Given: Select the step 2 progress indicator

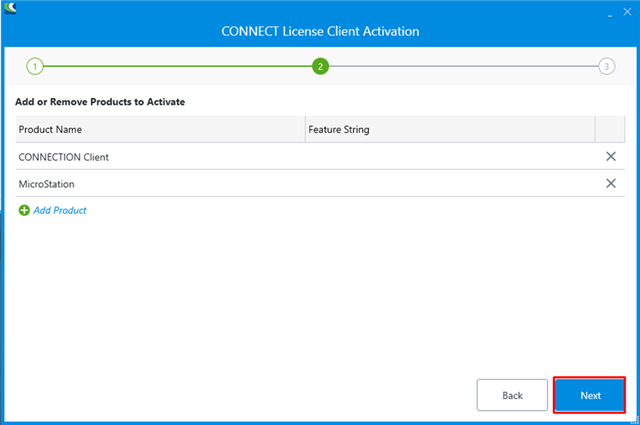Looking at the screenshot, I should (320, 67).
